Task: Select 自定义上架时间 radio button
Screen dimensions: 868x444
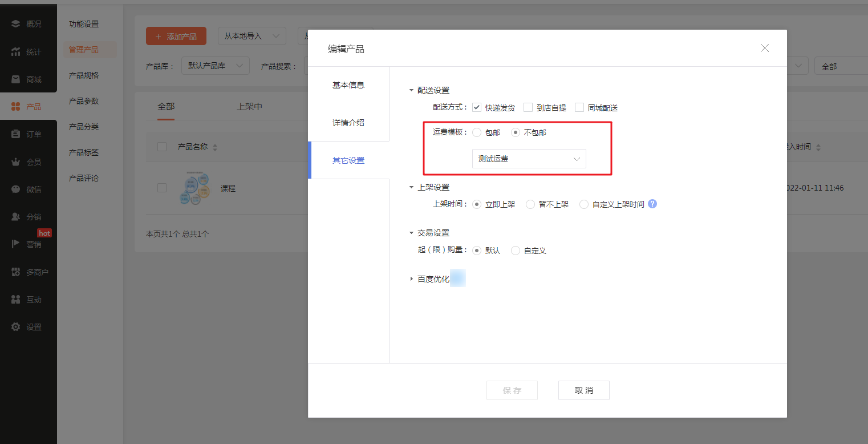Action: click(x=584, y=204)
